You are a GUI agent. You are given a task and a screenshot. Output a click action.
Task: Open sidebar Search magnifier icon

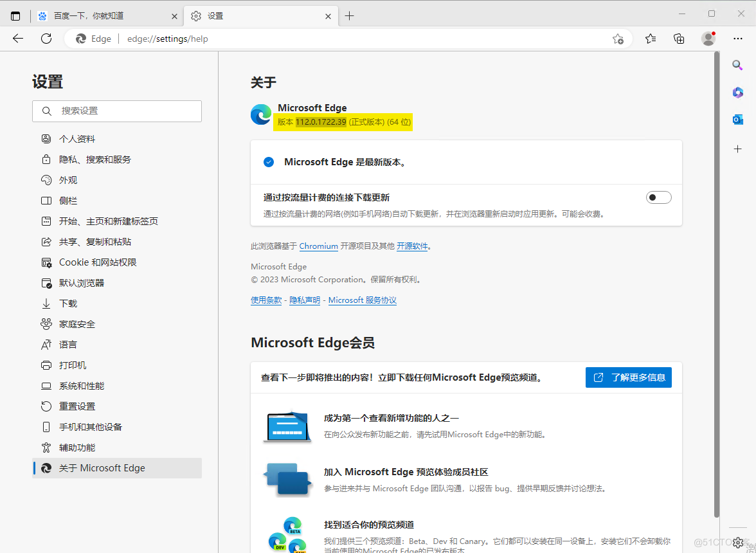pyautogui.click(x=737, y=65)
